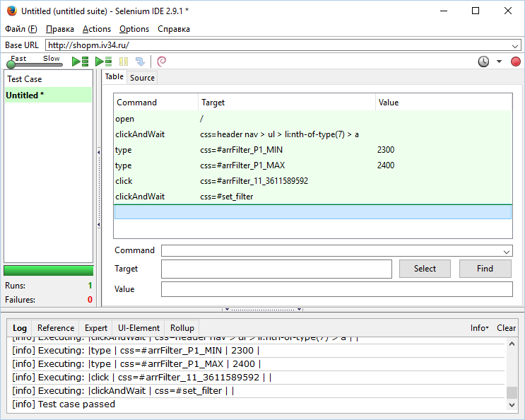Click the Target column header
The height and width of the screenshot is (420, 525).
pos(287,103)
